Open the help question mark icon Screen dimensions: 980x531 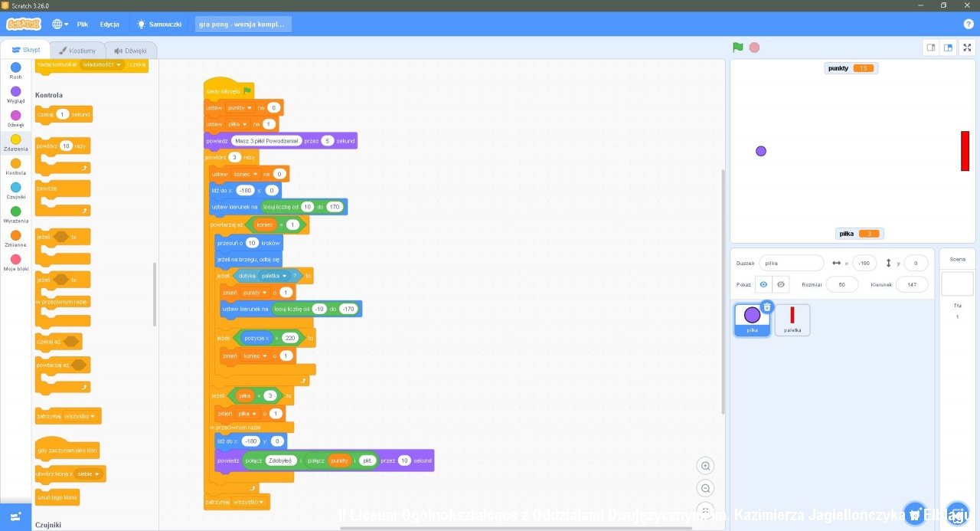[969, 24]
